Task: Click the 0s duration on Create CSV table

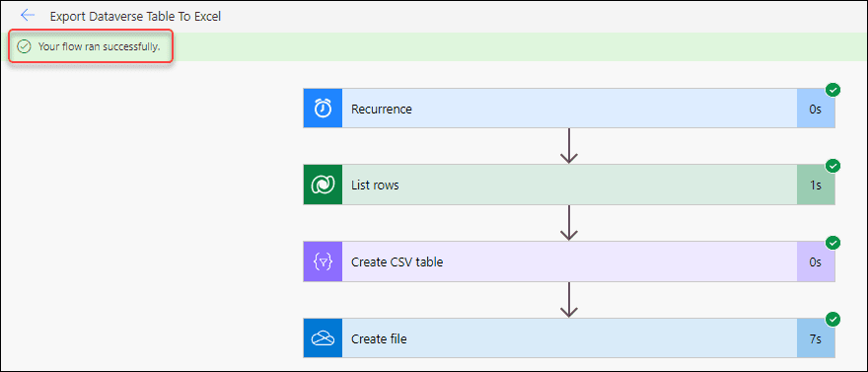Action: (815, 261)
